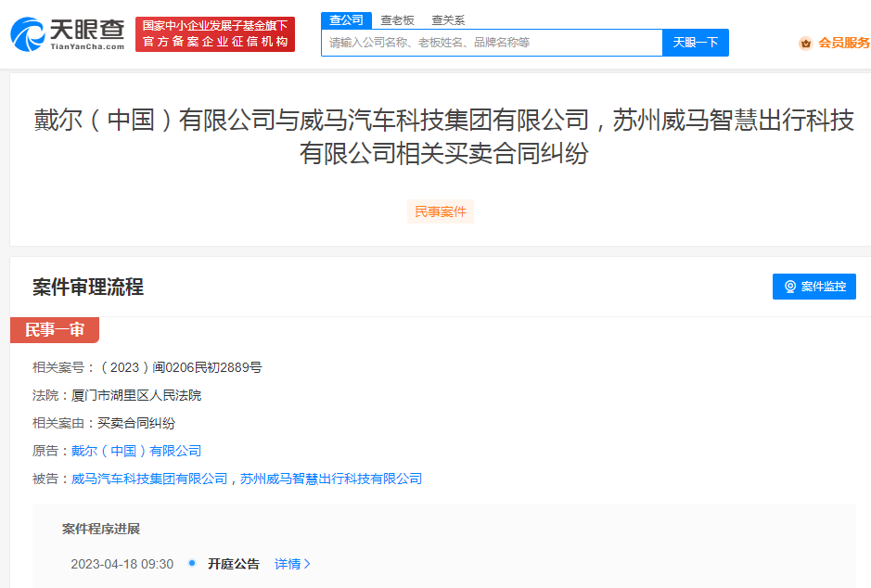Click the location pin icon on 案件监控

789,287
